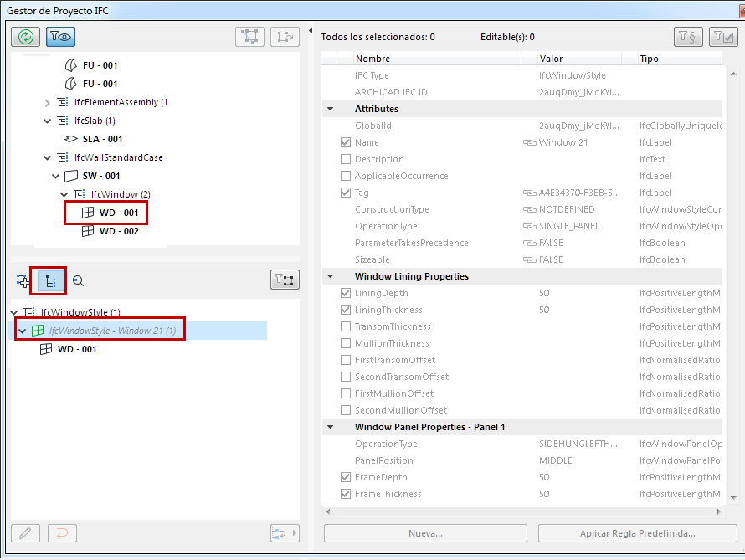Check the FirstTransomOffset checkbox
Viewport: 745px width, 560px height.
coord(346,360)
